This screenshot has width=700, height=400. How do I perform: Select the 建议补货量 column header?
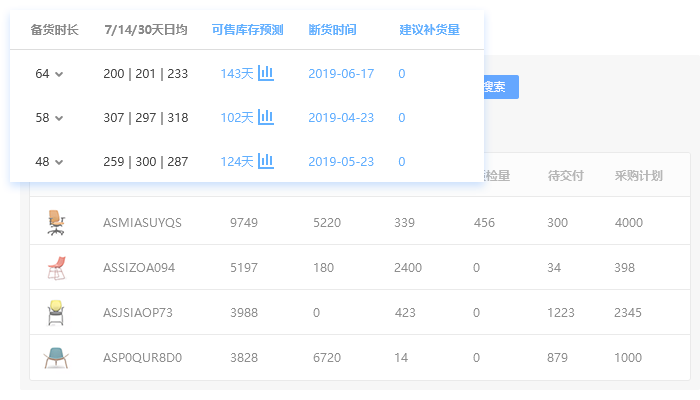click(x=430, y=30)
